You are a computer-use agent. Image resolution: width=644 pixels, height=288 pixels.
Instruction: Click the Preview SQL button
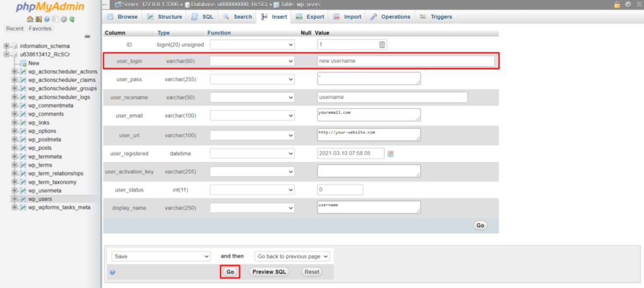[269, 272]
